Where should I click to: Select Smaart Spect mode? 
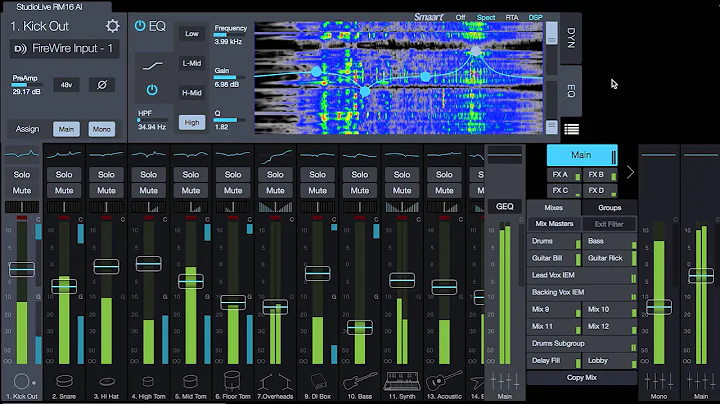point(486,17)
